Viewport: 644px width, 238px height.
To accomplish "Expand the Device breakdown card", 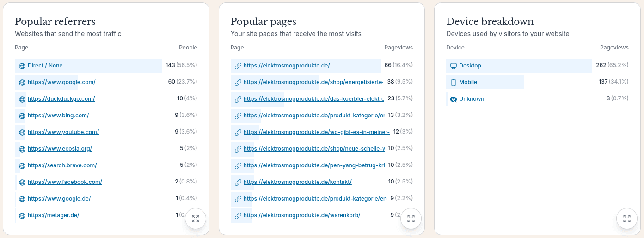I will click(x=627, y=219).
